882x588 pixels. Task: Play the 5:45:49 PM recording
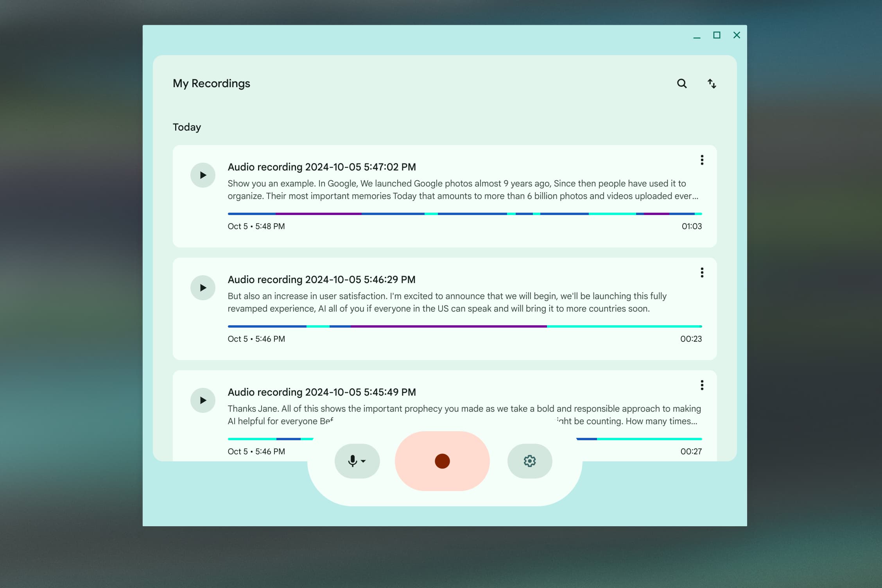[203, 400]
